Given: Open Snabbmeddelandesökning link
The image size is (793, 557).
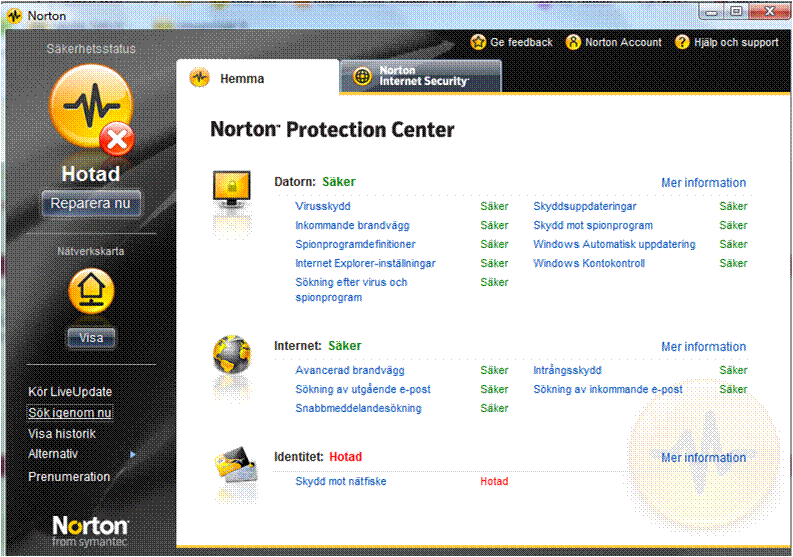Looking at the screenshot, I should (358, 408).
